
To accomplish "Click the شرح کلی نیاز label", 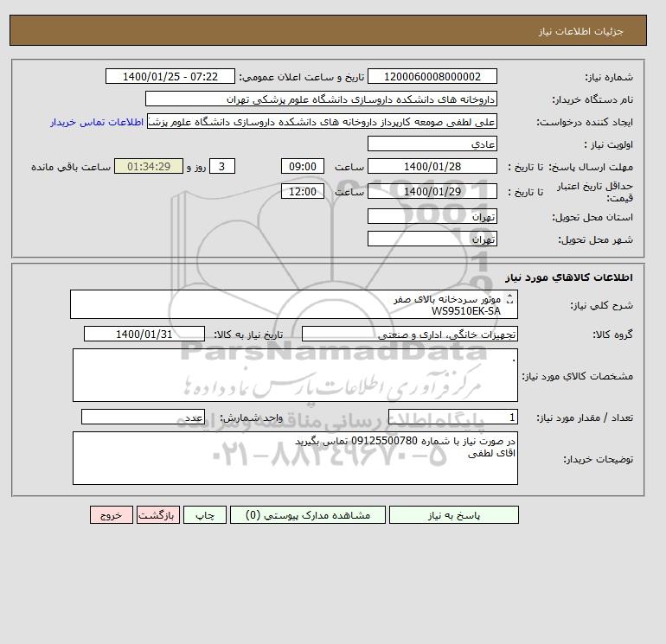I will click(601, 305).
